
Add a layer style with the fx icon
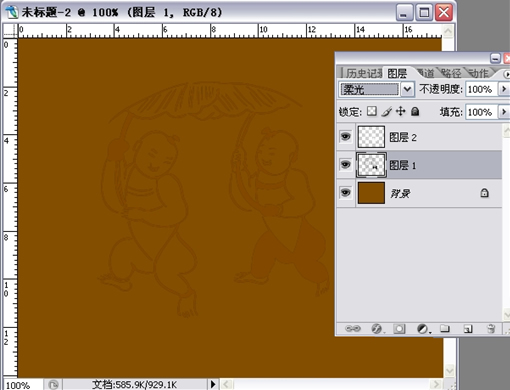(377, 329)
